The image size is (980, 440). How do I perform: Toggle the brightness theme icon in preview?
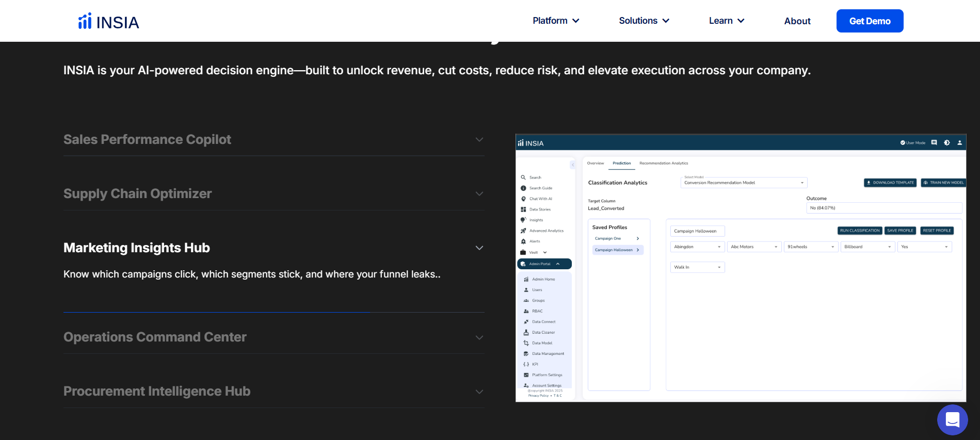click(947, 143)
